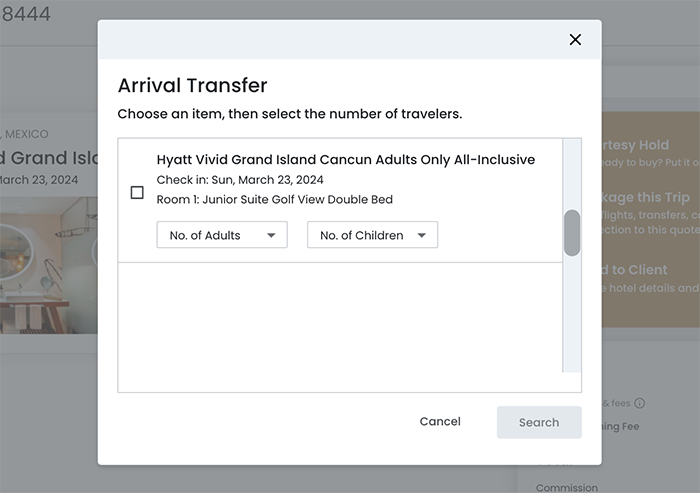The height and width of the screenshot is (493, 700).
Task: Click the hotel room photo thumbnail
Action: pos(48,264)
